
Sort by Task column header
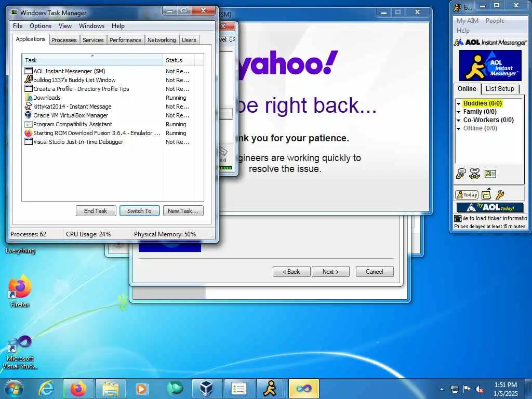tap(92, 60)
